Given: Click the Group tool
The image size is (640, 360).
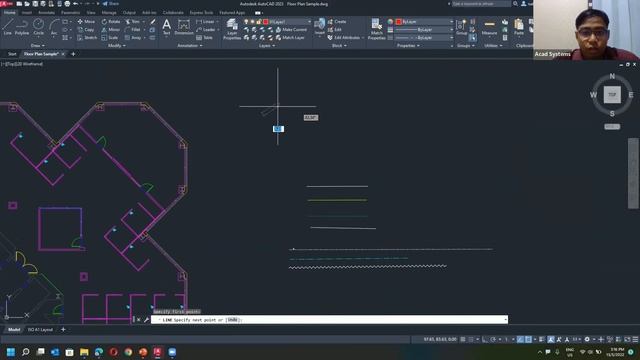Looking at the screenshot, I should (x=462, y=27).
